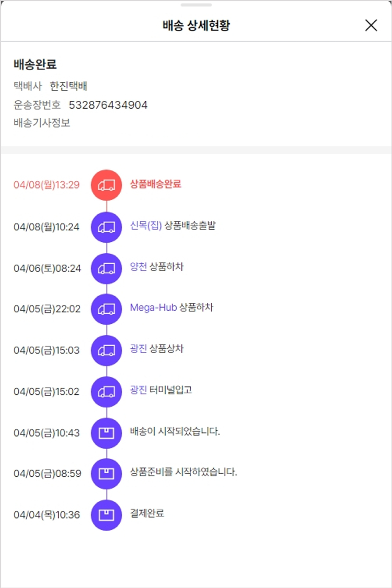This screenshot has width=392, height=588.
Task: Click the box icon beside 상품준비를 시작하였습니다
Action: (x=106, y=474)
